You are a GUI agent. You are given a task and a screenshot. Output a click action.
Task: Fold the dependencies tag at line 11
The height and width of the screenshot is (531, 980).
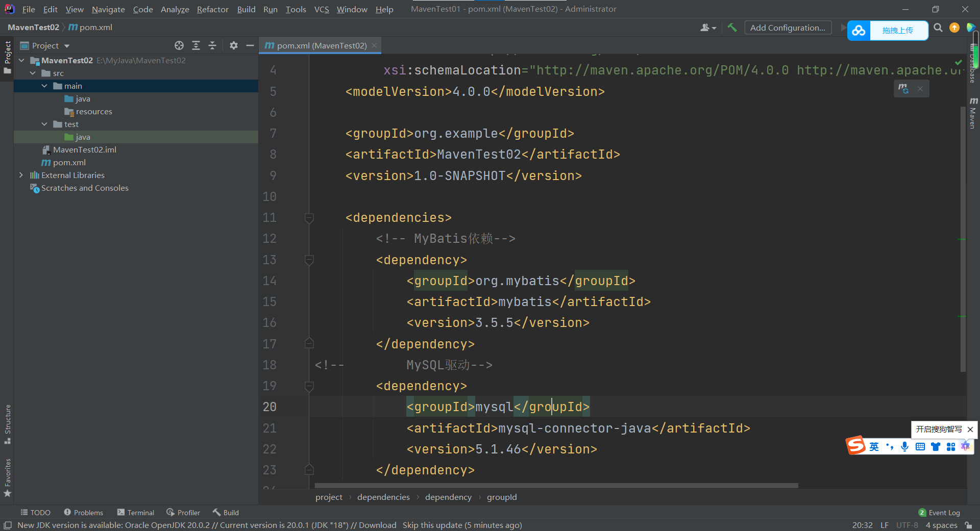click(309, 218)
